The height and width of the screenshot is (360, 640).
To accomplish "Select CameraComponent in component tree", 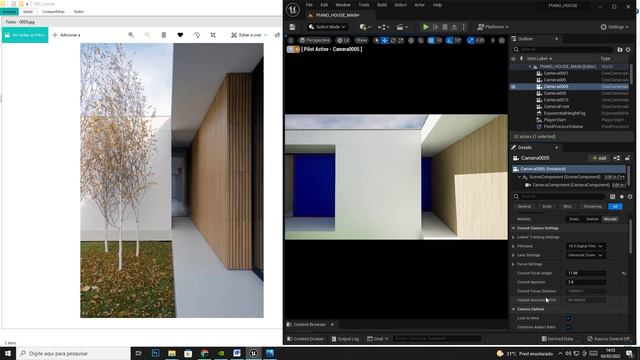I will pyautogui.click(x=571, y=185).
